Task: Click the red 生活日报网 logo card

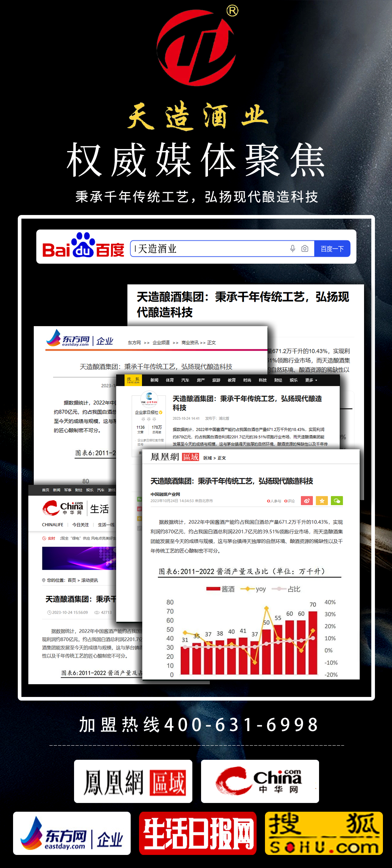Action: (x=198, y=833)
